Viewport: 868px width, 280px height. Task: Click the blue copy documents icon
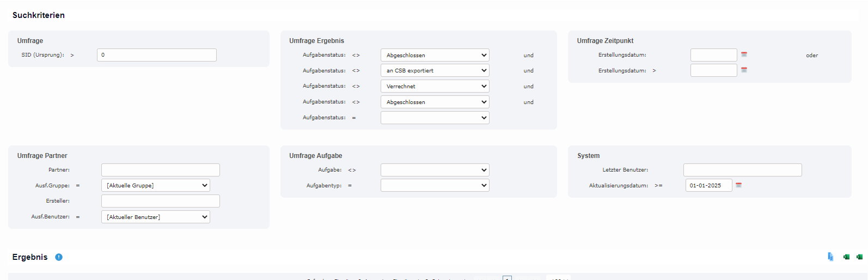tap(830, 257)
